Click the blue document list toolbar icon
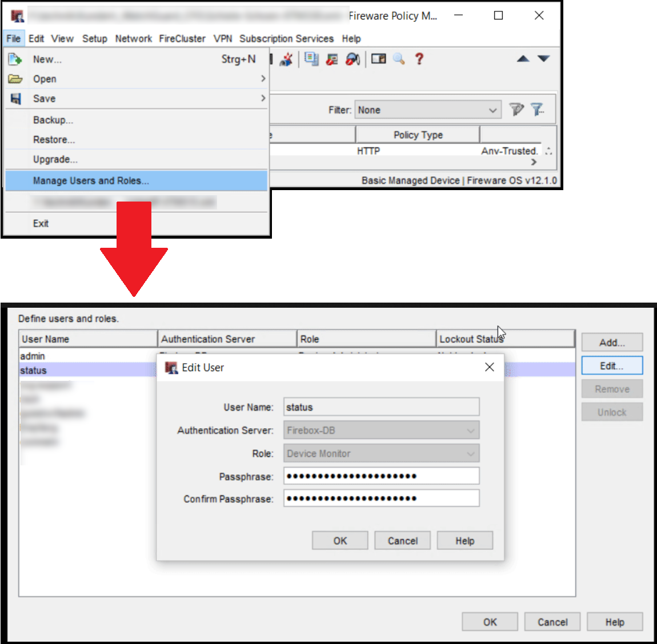Image resolution: width=657 pixels, height=644 pixels. 311,59
